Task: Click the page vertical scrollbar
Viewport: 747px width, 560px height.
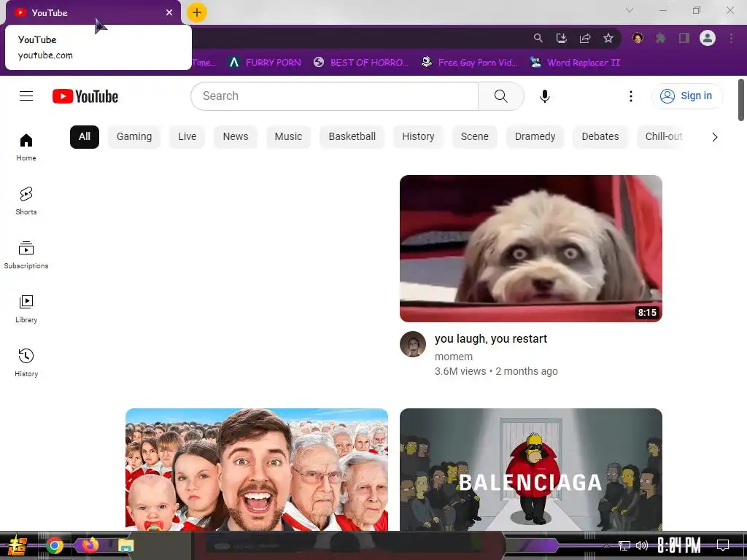Action: tap(741, 100)
